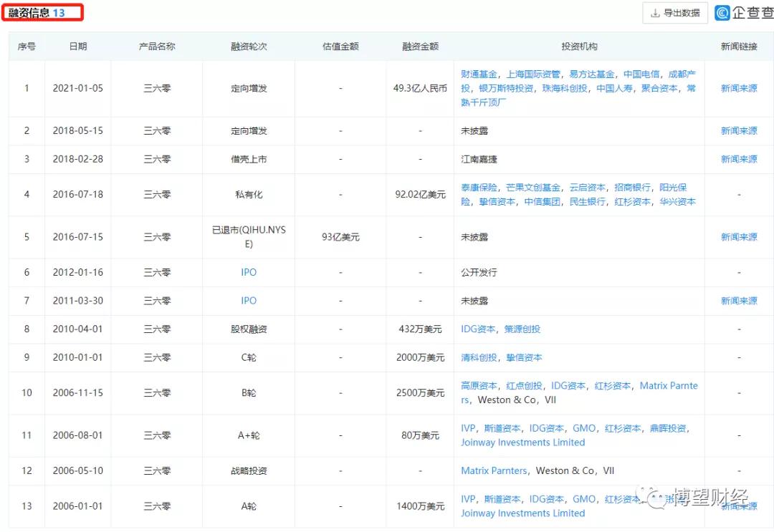
Task: Select the date 2006-11-15 cell
Action: [78, 393]
